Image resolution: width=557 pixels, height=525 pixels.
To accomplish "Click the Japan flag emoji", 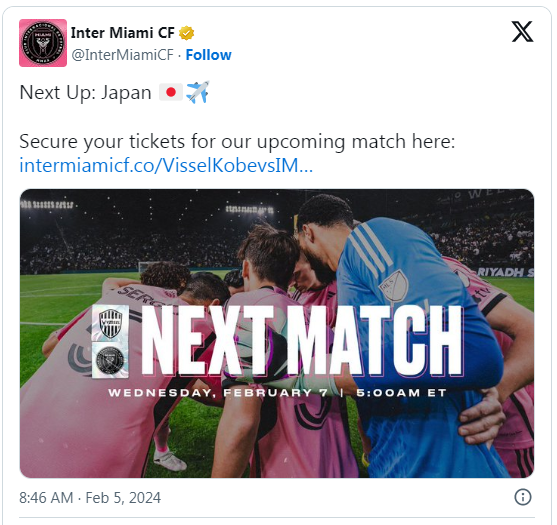I will point(171,92).
